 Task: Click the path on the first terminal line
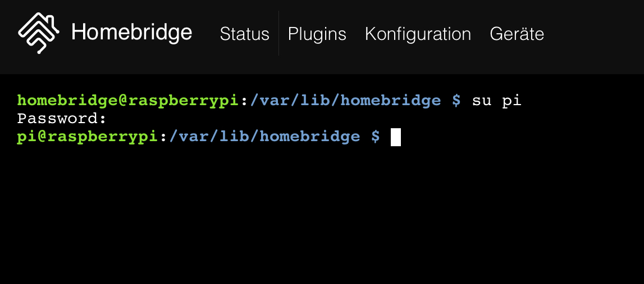tap(345, 101)
